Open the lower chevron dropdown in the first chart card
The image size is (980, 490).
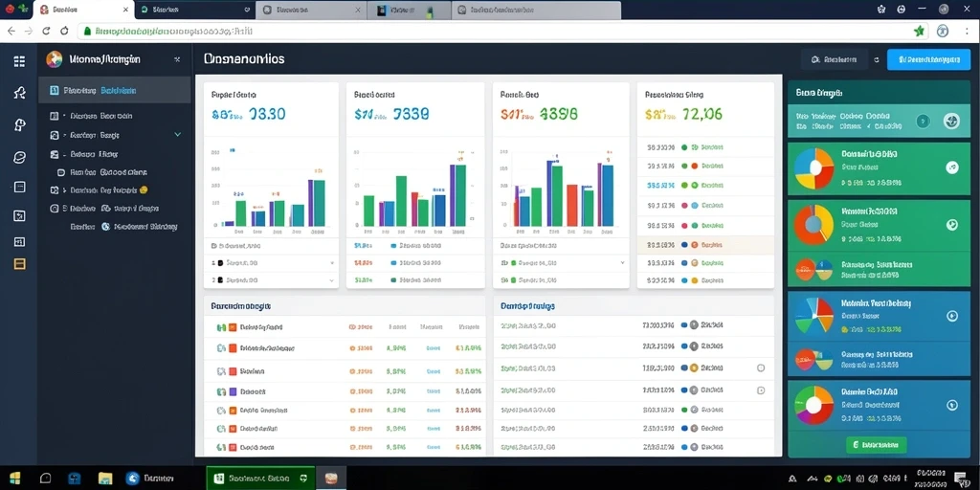pos(331,281)
